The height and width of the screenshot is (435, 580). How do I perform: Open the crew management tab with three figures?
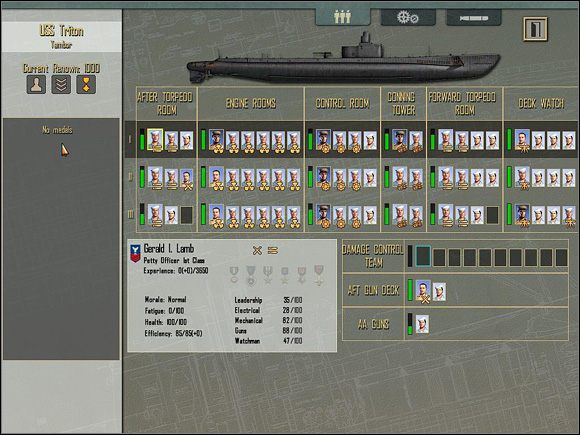tap(343, 17)
